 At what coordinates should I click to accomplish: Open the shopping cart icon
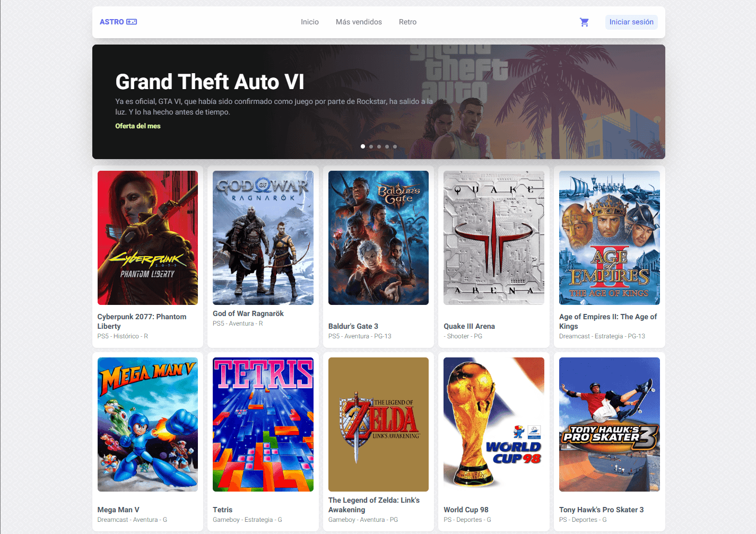point(584,22)
